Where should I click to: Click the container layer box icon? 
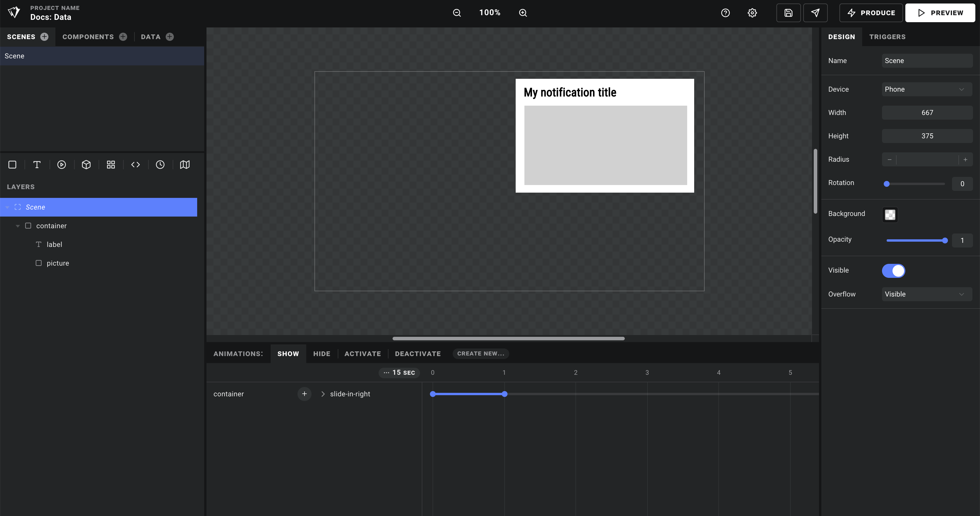[x=28, y=225]
